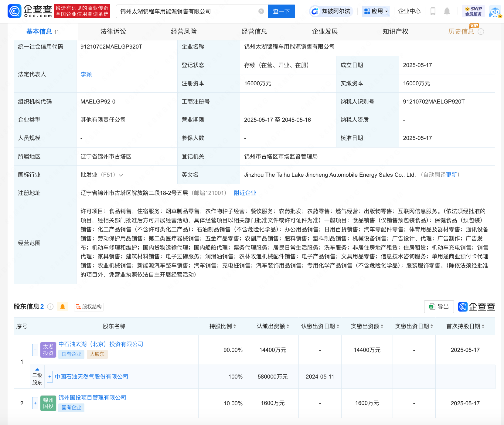Click shareholder change alert bell icon

point(63,307)
